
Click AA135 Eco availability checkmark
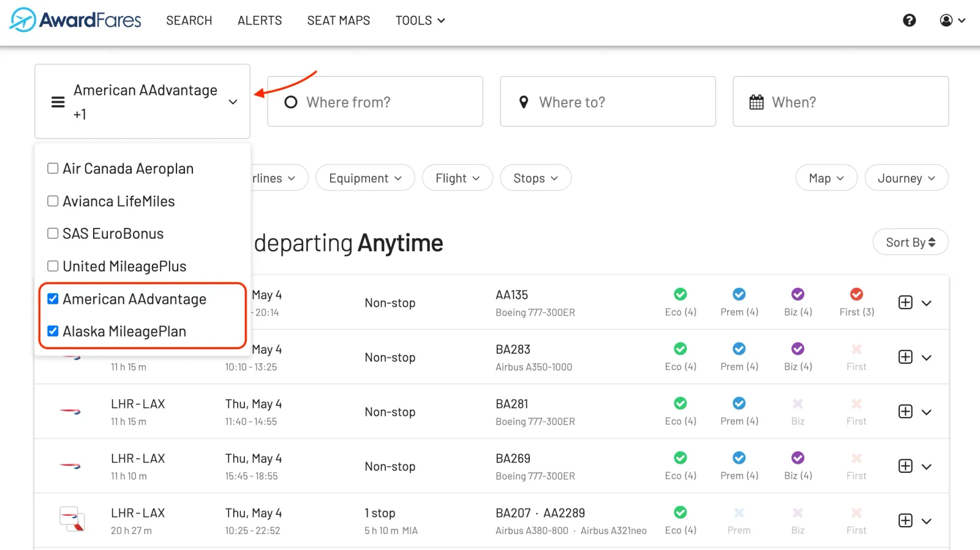tap(680, 294)
